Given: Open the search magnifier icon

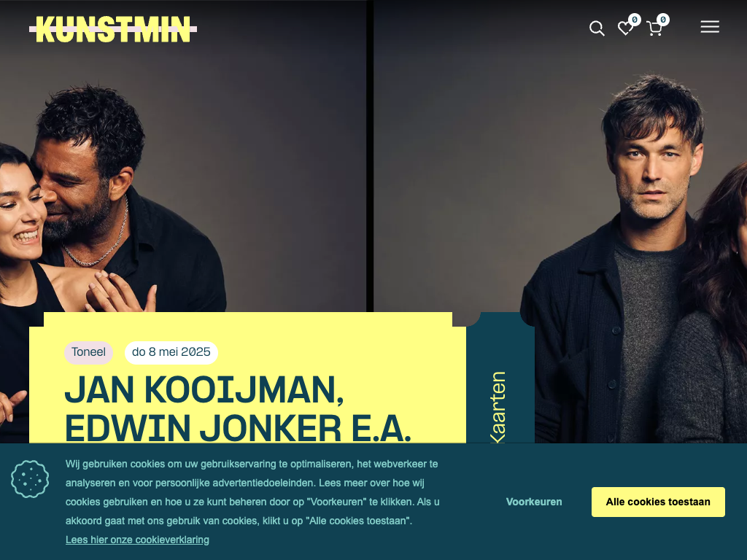Looking at the screenshot, I should click(x=597, y=28).
